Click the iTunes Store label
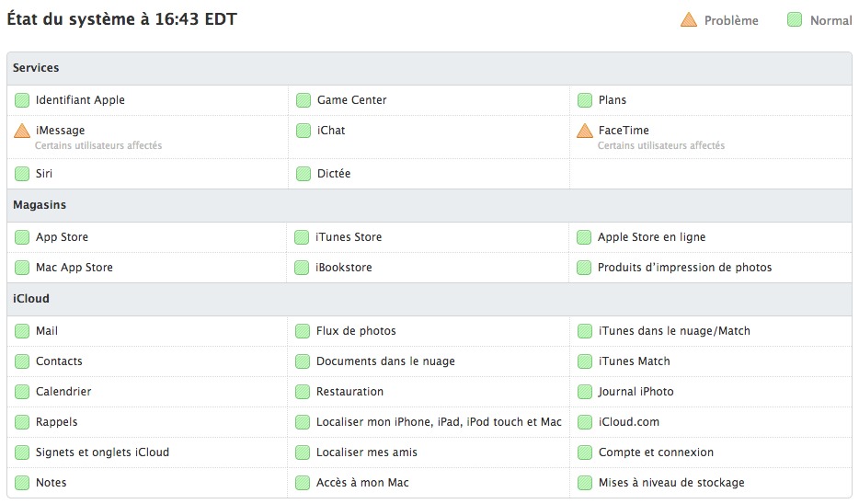The image size is (859, 504). (349, 237)
